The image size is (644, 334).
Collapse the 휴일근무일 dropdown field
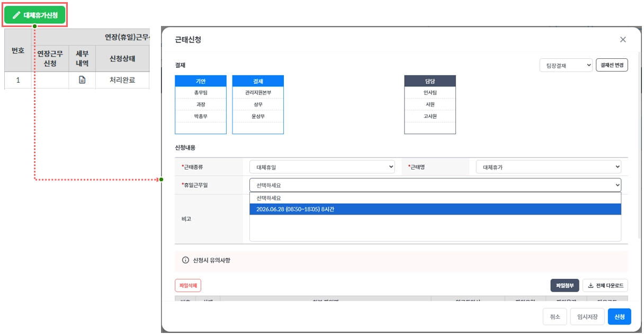tap(435, 185)
